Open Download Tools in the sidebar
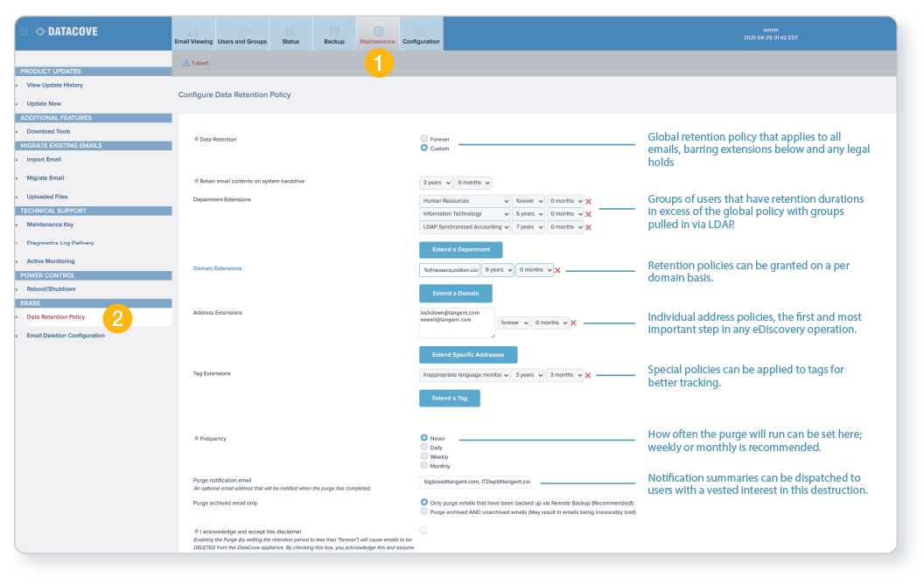The width and height of the screenshot is (924, 584). 48,132
